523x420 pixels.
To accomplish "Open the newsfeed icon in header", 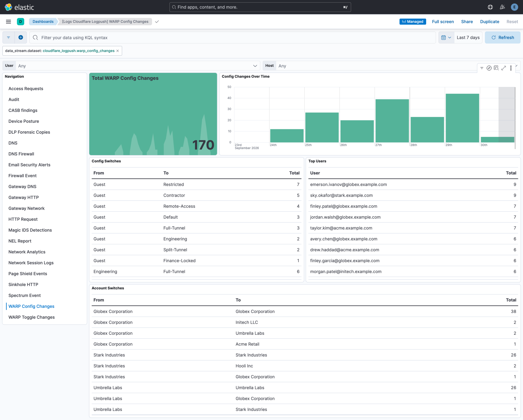I will (502, 7).
